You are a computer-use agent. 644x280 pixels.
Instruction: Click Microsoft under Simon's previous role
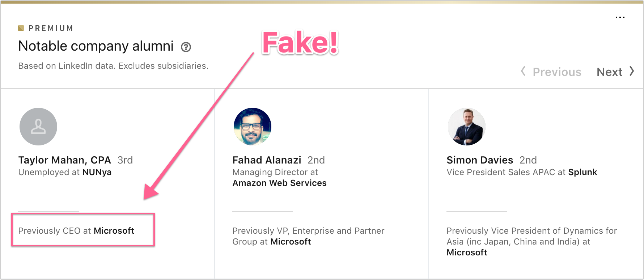(467, 253)
